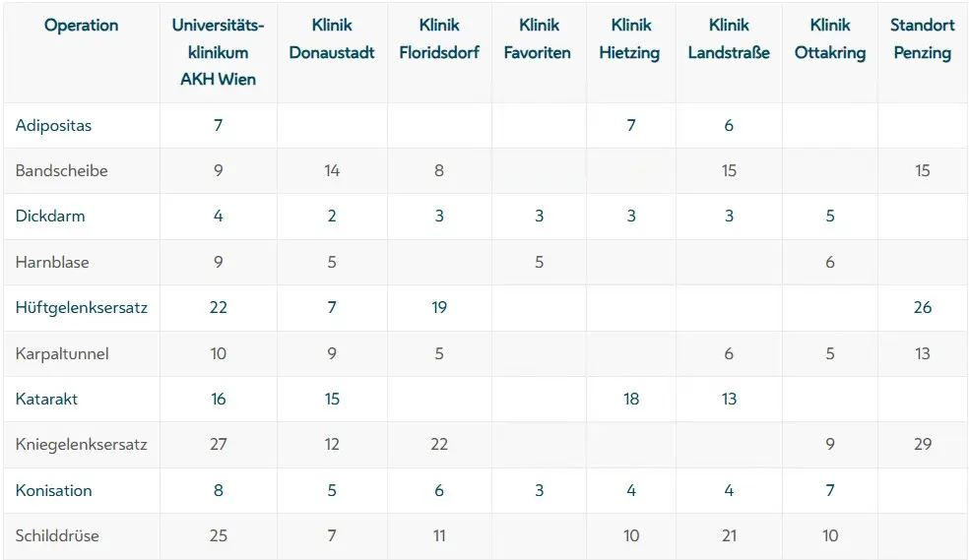
Task: Click the Klinik Favoriten column header
Action: (538, 39)
